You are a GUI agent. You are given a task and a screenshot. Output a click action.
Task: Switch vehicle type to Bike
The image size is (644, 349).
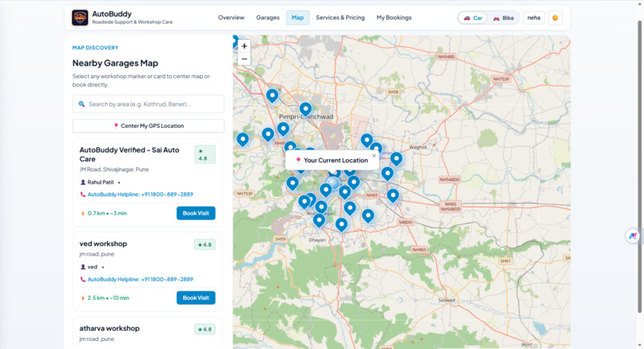(x=503, y=18)
